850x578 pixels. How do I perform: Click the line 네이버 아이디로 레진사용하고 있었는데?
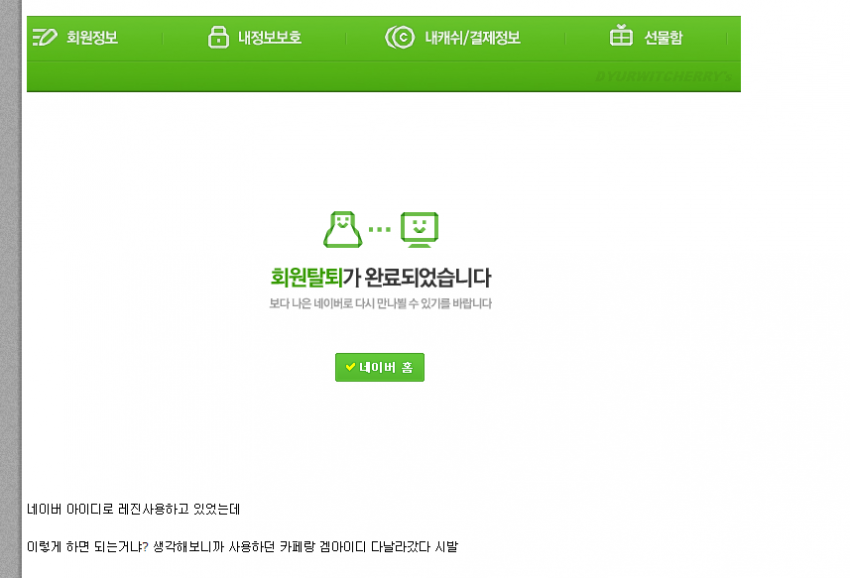tap(133, 509)
